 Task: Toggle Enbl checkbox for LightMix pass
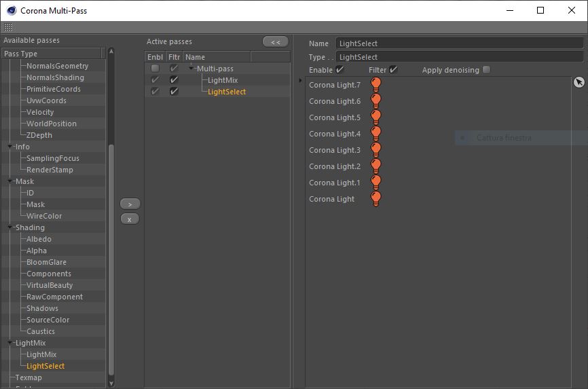[x=155, y=80]
